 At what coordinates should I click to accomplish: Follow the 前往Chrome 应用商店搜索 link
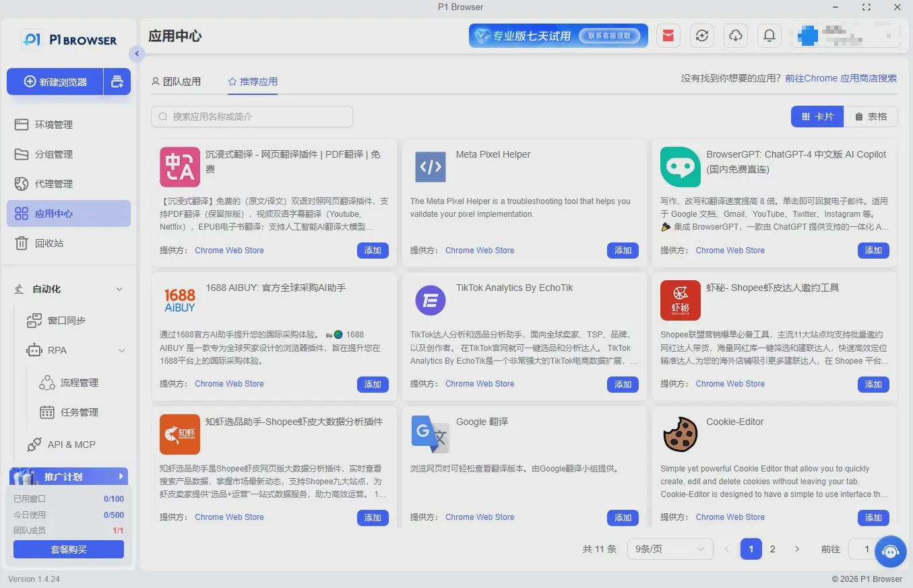coord(841,78)
